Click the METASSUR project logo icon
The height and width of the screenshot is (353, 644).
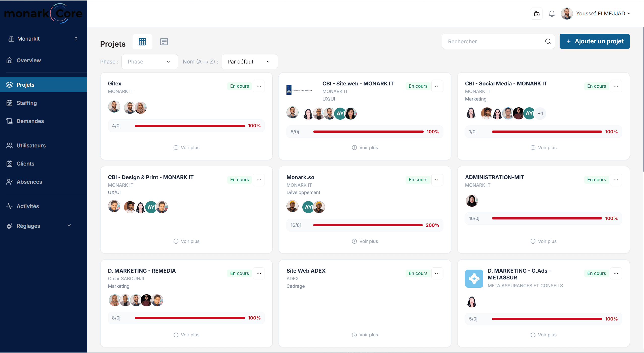tap(474, 279)
